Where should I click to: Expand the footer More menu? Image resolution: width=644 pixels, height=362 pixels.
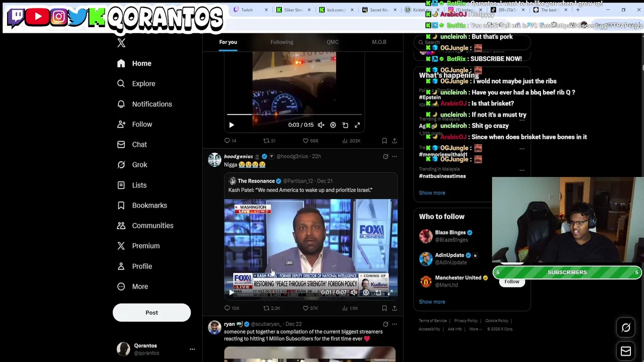tap(475, 329)
